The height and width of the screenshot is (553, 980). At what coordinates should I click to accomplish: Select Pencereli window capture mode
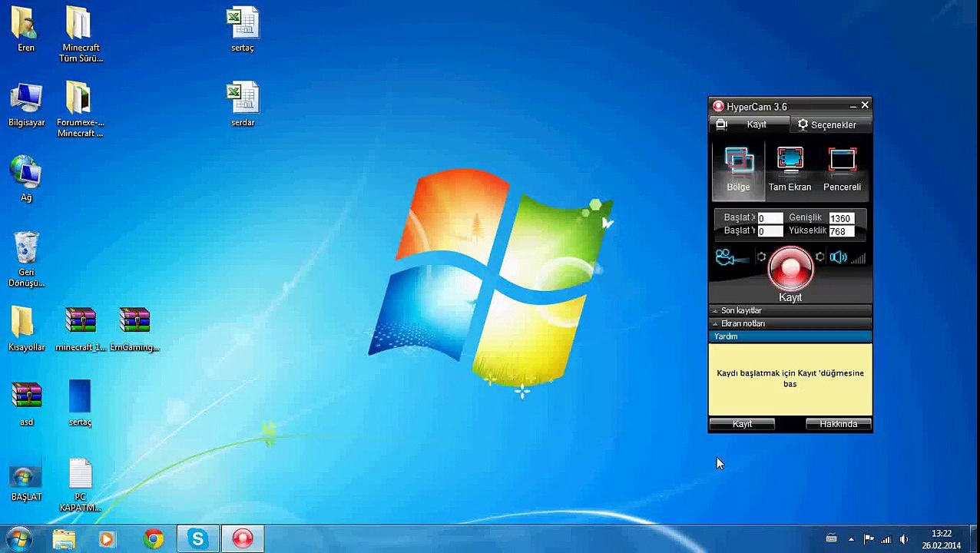pos(842,171)
